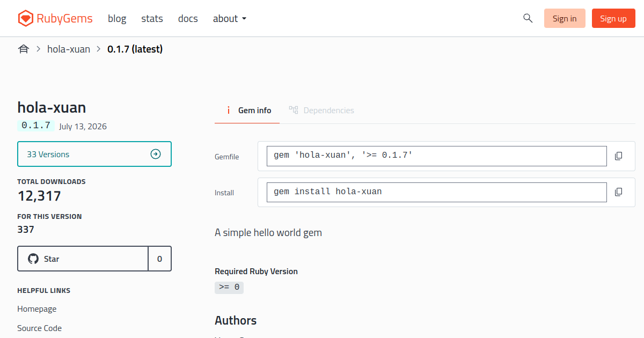This screenshot has width=644, height=338.
Task: Click the Sign in button
Action: click(x=565, y=18)
